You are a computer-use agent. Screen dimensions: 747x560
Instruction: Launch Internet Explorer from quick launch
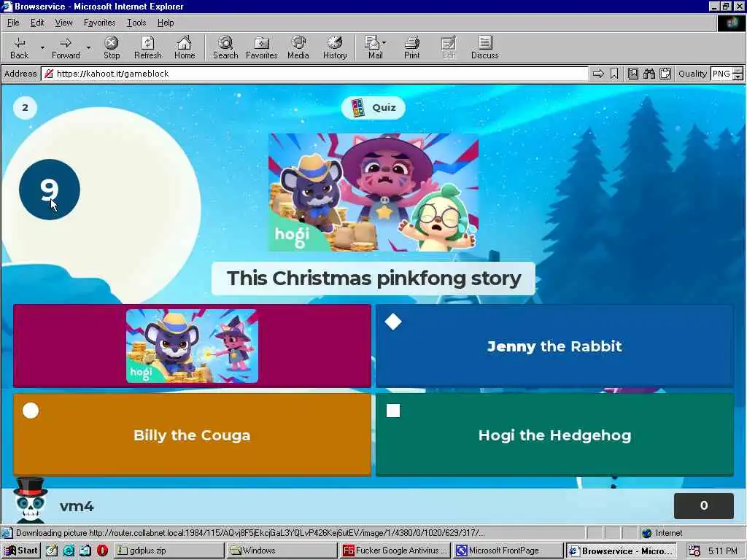69,551
